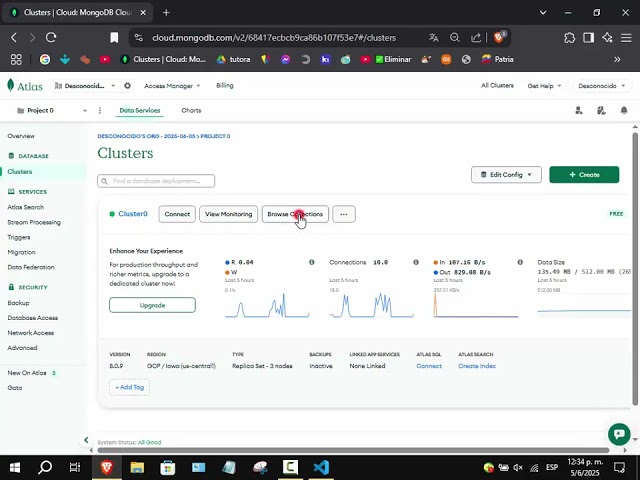Screen dimensions: 640x480
Task: Bookmark this page icon
Action: coord(114,38)
